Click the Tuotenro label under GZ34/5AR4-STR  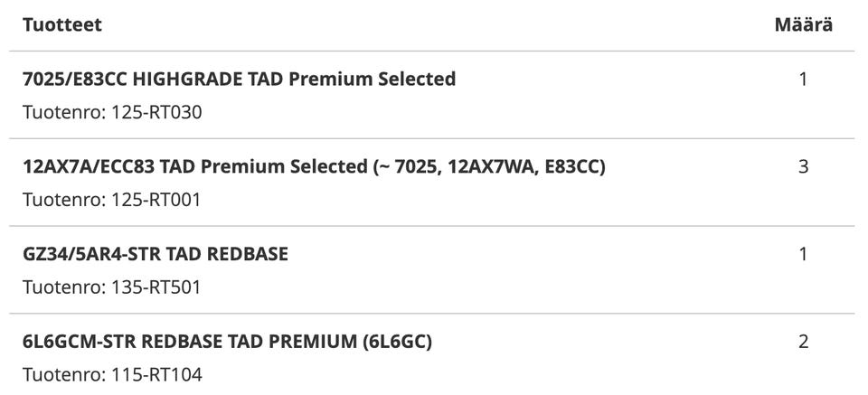[64, 287]
